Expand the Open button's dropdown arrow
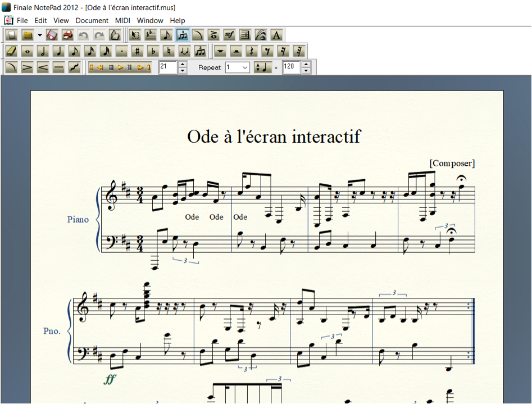The width and height of the screenshot is (532, 404). click(39, 34)
